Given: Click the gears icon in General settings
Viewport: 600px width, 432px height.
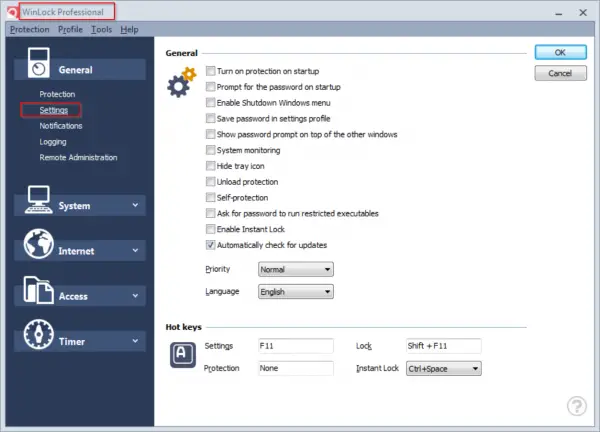Looking at the screenshot, I should 181,82.
